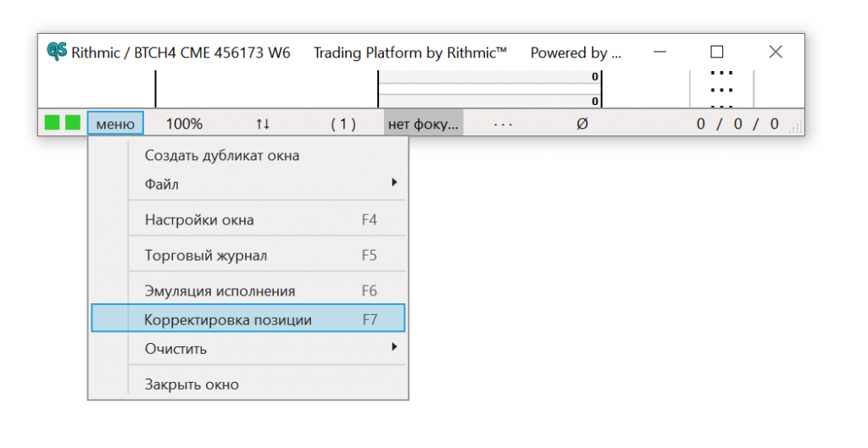
Task: Click the ( 1 ) quantity field in status bar
Action: 343,124
